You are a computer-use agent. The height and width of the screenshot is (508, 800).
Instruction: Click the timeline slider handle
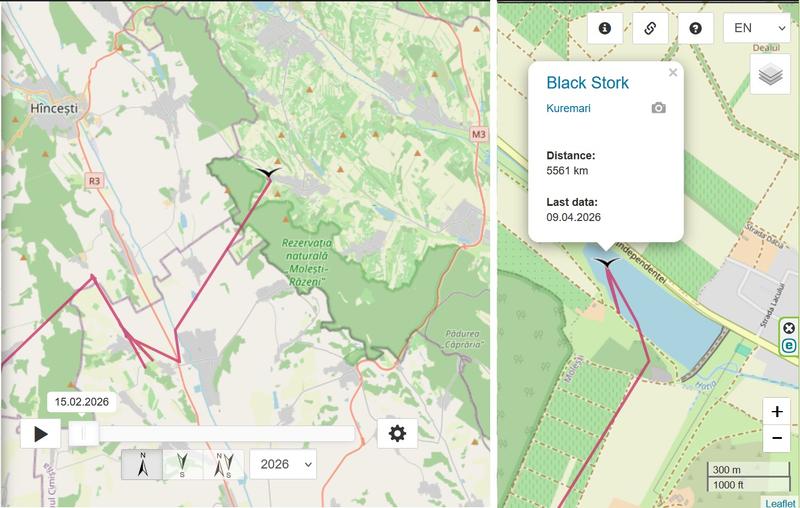click(83, 434)
